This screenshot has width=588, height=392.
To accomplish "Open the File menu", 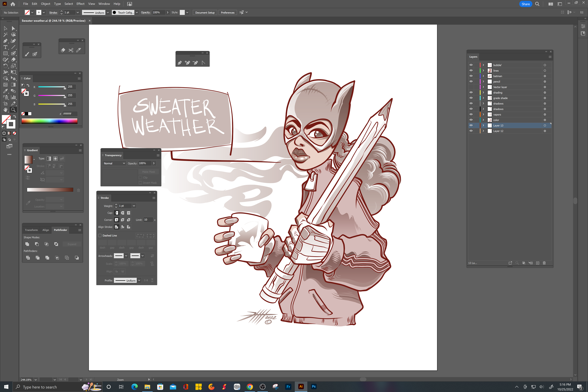I will [x=26, y=4].
